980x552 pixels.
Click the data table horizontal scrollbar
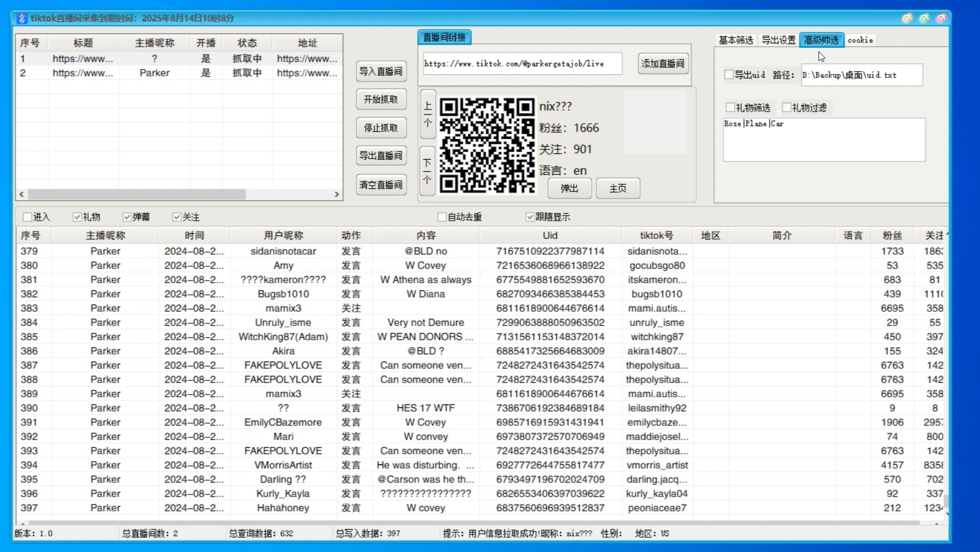(x=473, y=522)
